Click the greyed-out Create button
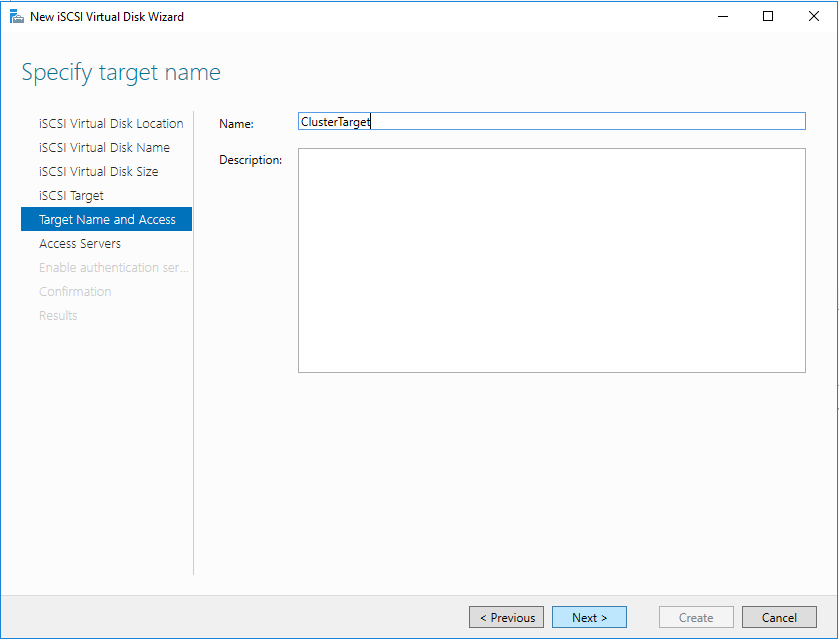Image resolution: width=839 pixels, height=639 pixels. [696, 618]
